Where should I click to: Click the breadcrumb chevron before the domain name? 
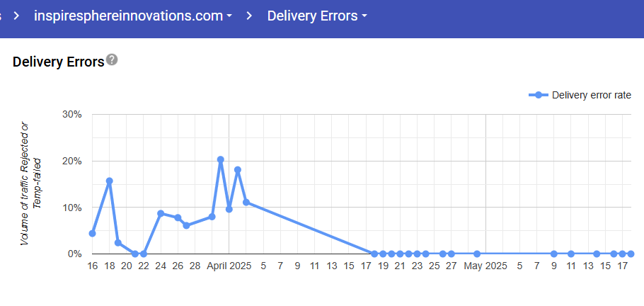click(16, 16)
